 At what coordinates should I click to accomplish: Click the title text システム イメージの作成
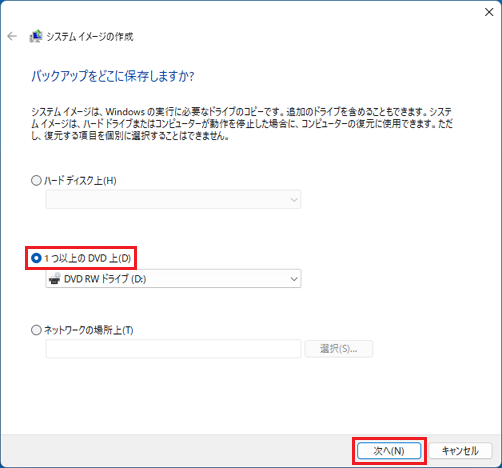coord(90,36)
